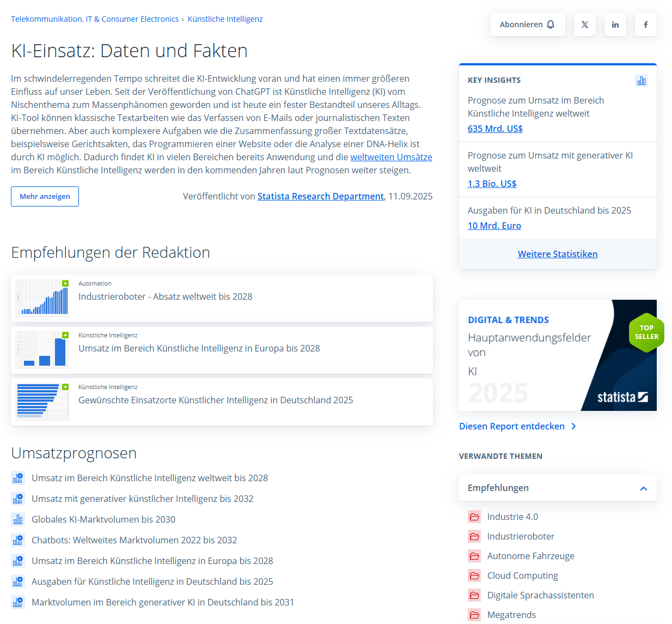Open the Industrieroboter Absatz chart thumbnail
The height and width of the screenshot is (624, 672).
coord(42,298)
